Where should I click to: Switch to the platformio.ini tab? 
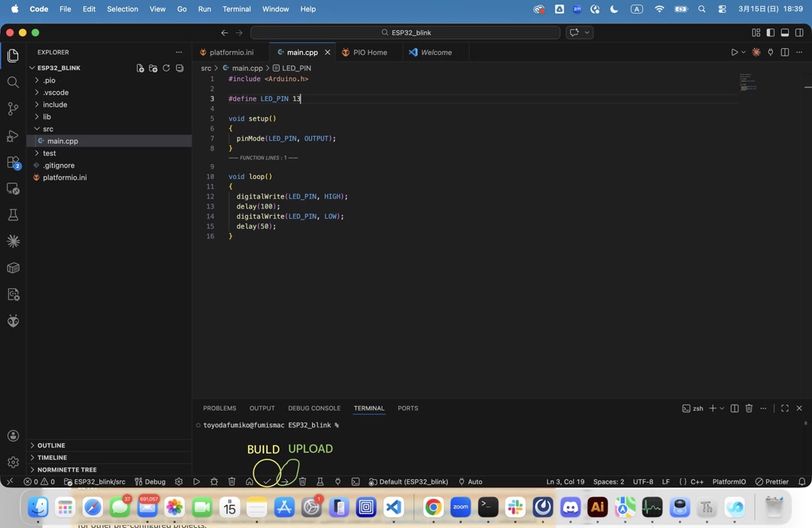tap(230, 52)
